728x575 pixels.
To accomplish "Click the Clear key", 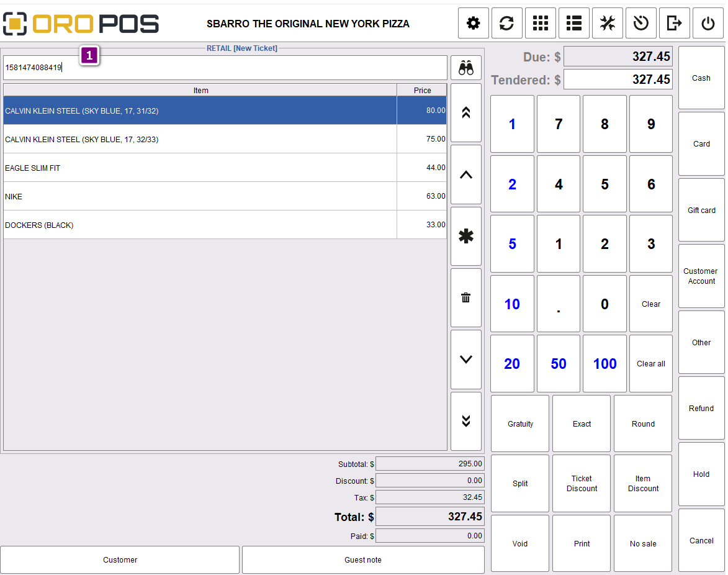I will pos(651,304).
